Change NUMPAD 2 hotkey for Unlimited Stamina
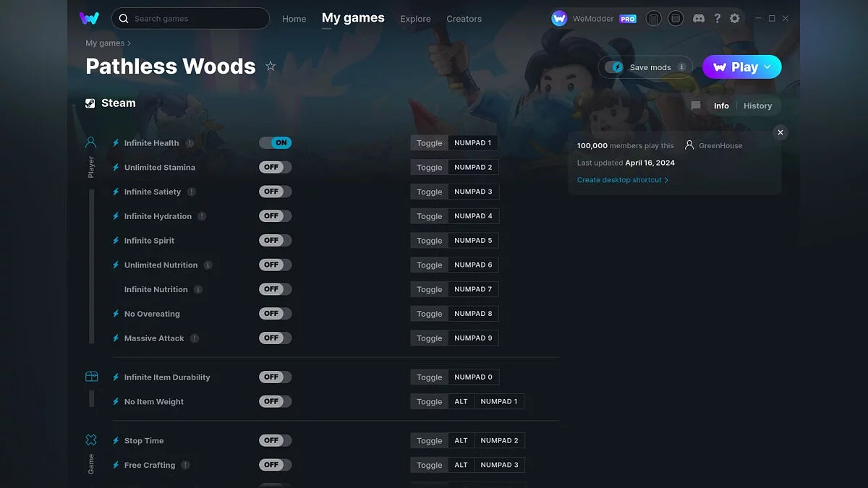This screenshot has width=868, height=488. click(x=473, y=167)
